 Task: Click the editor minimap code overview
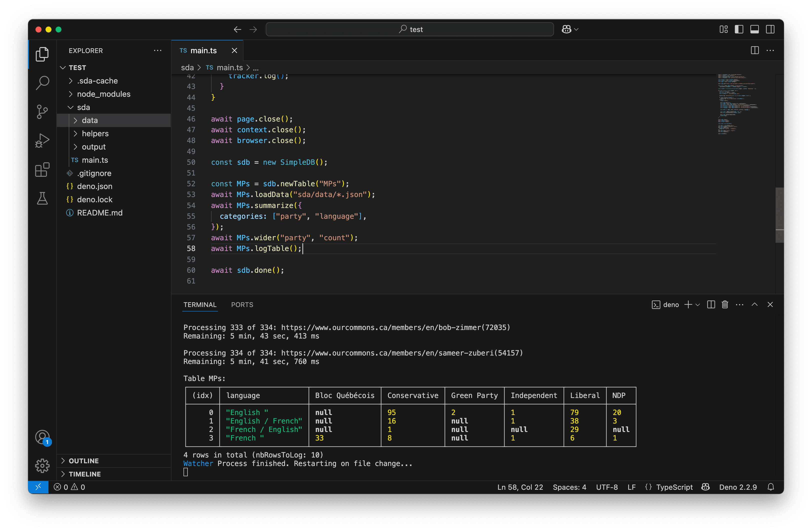pyautogui.click(x=737, y=104)
